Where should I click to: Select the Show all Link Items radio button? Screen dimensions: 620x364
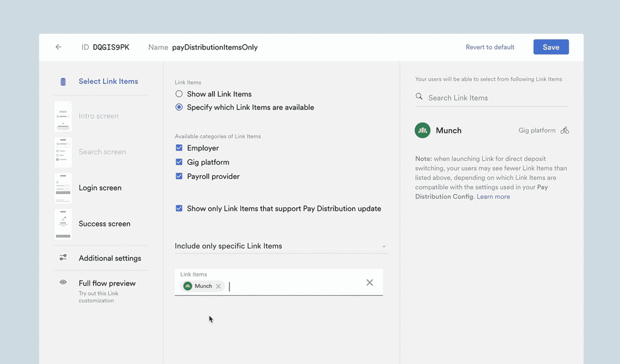click(179, 94)
